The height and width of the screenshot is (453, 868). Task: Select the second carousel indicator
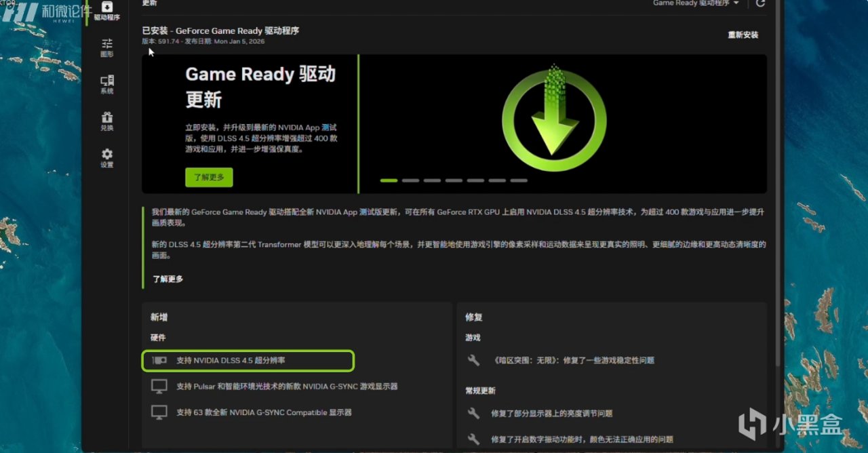coord(410,180)
